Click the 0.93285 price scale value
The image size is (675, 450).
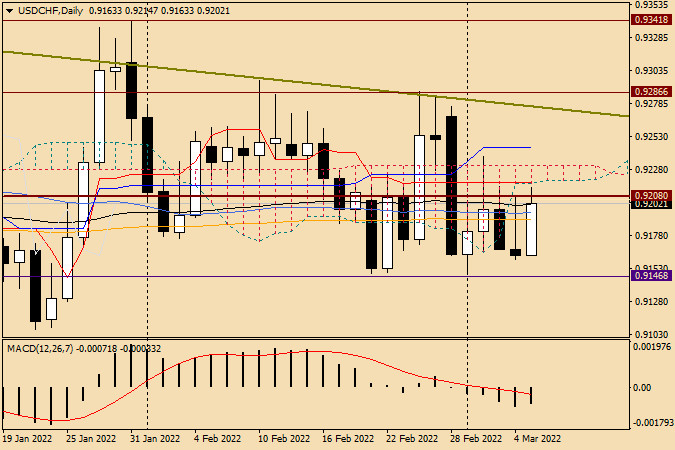point(652,37)
